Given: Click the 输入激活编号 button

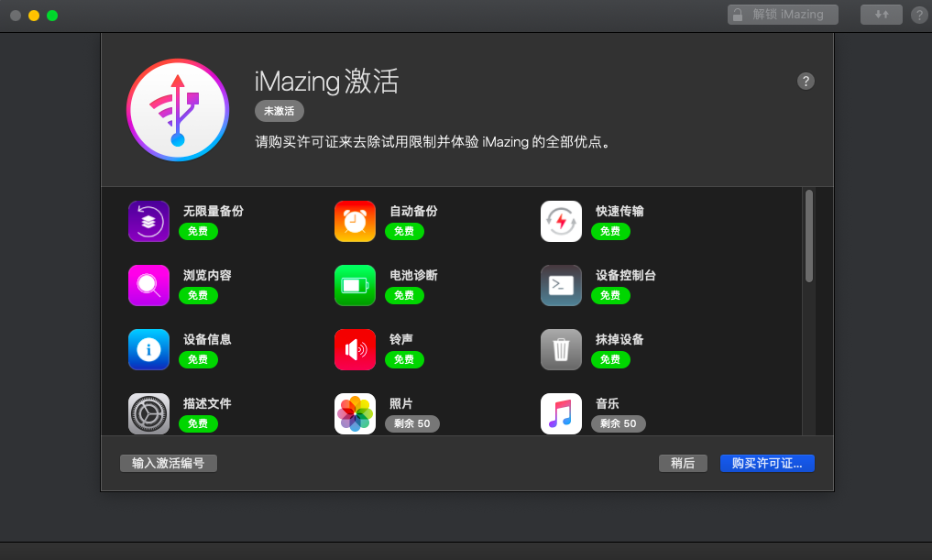Looking at the screenshot, I should [169, 463].
